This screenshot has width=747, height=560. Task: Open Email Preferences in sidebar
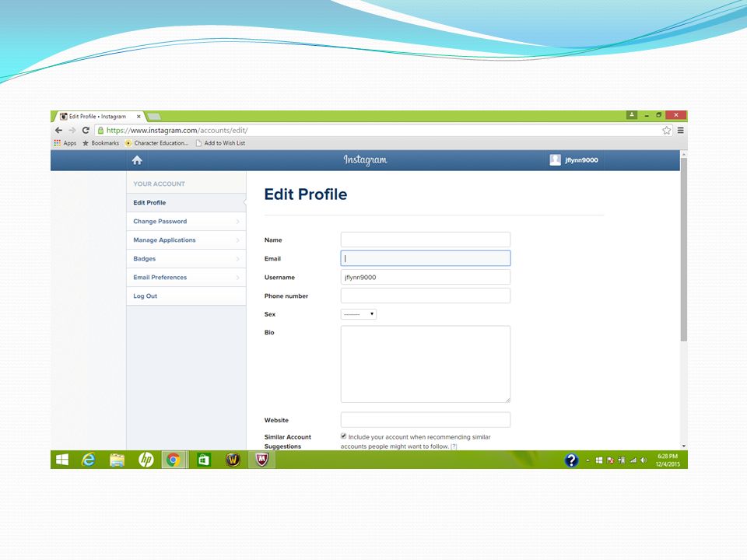pyautogui.click(x=186, y=277)
